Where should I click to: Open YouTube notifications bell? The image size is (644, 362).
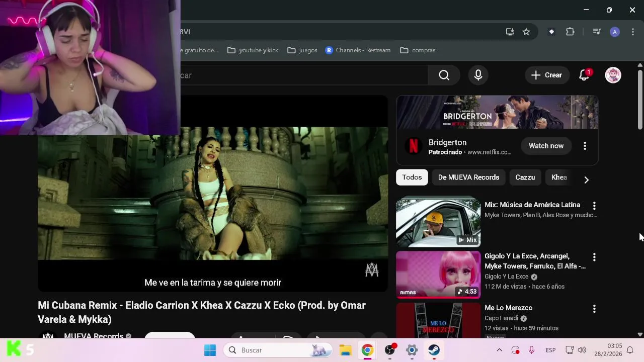tap(584, 75)
